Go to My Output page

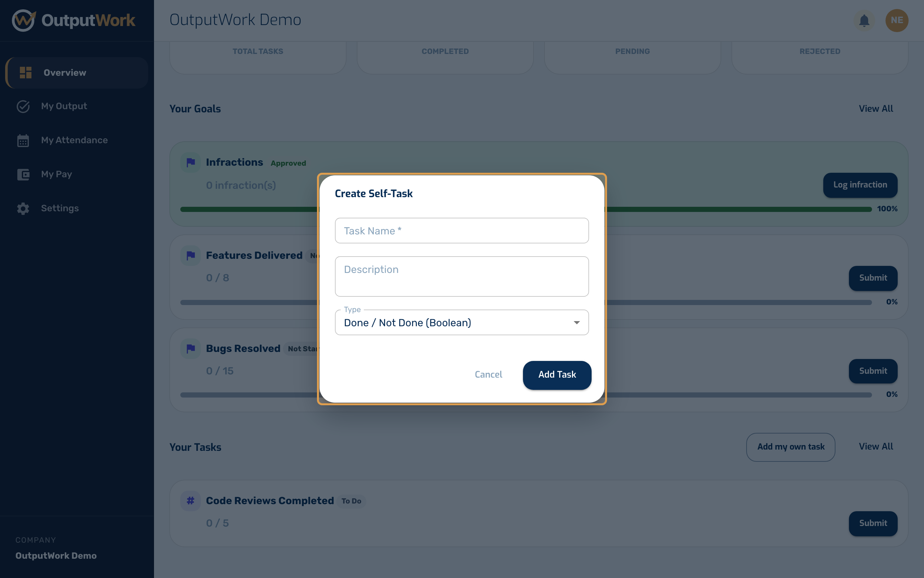click(x=77, y=106)
